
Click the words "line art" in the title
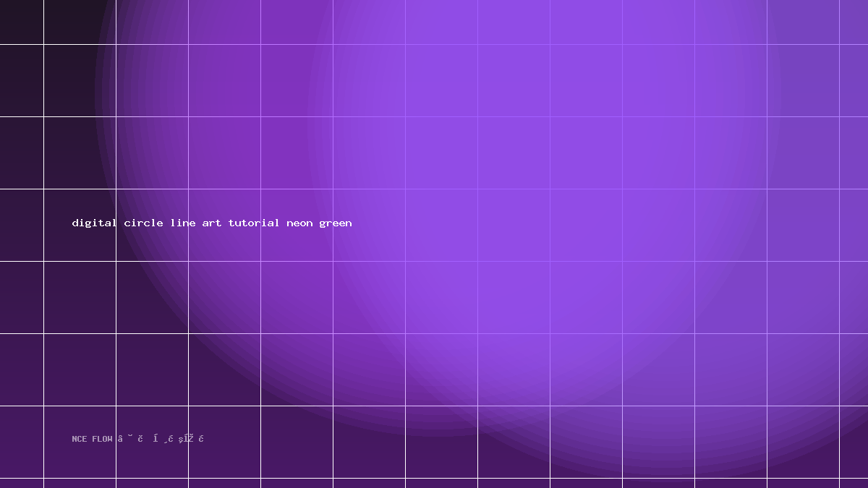click(196, 223)
